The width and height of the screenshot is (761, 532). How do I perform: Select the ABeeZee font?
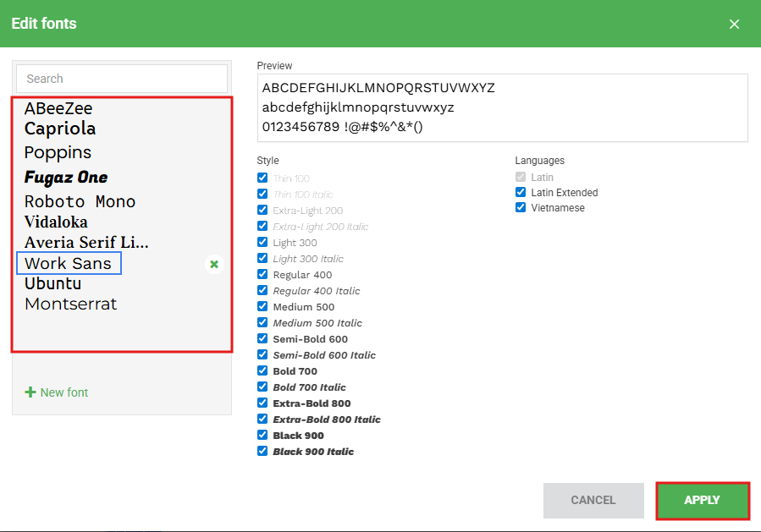tap(58, 109)
